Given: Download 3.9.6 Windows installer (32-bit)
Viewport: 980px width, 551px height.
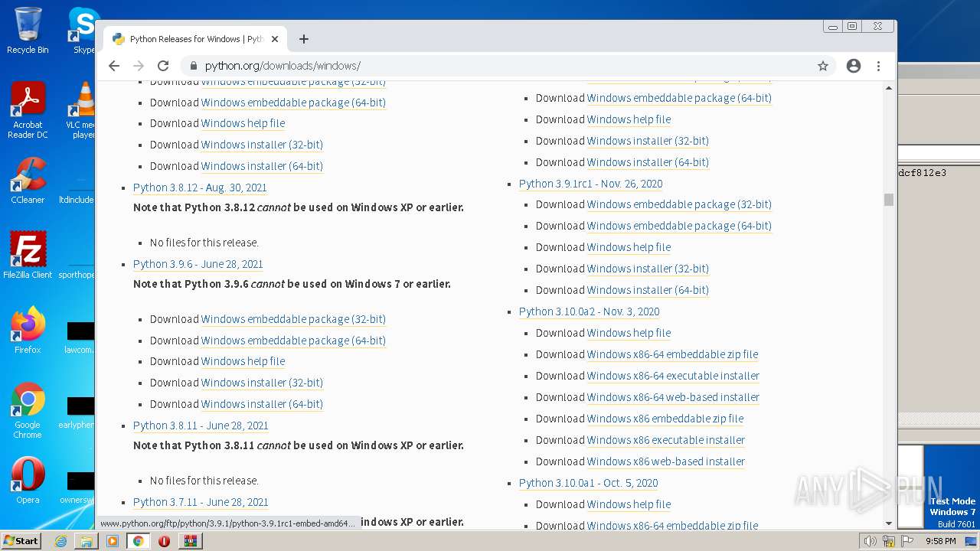Looking at the screenshot, I should (262, 383).
